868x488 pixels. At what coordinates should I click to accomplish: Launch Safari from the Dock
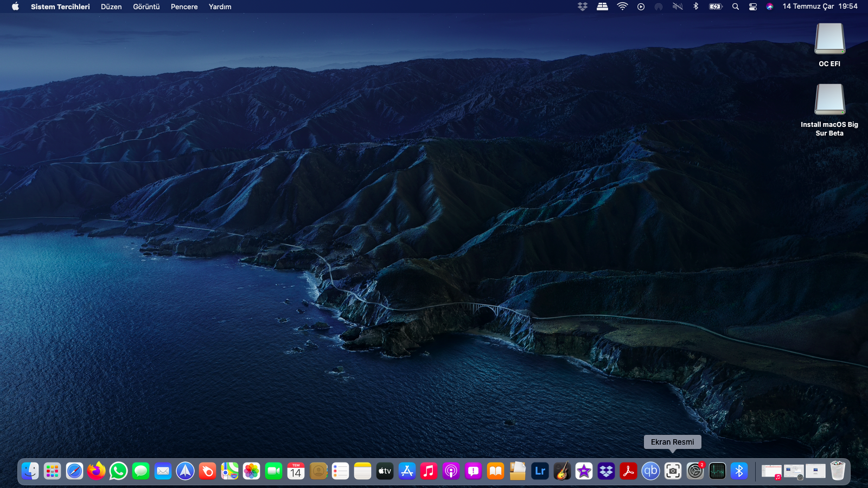(x=74, y=471)
